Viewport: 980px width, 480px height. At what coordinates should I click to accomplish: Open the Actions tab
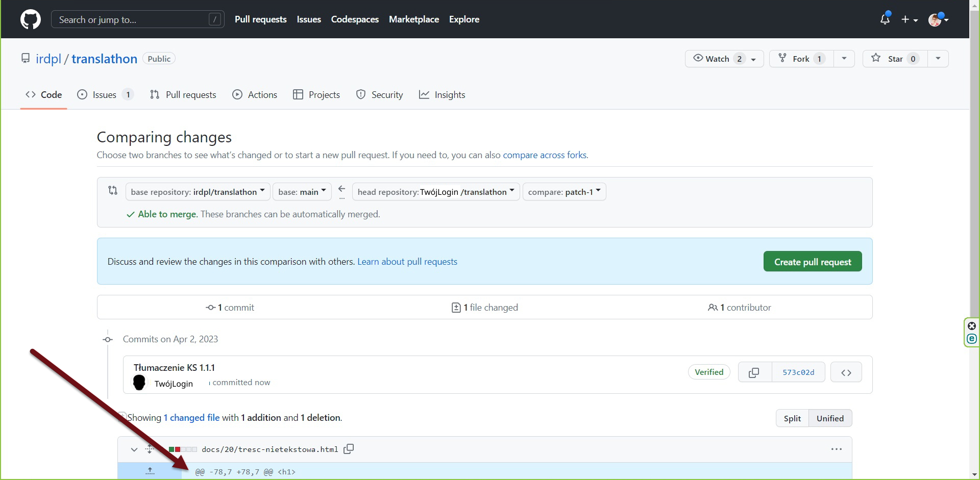click(x=255, y=95)
